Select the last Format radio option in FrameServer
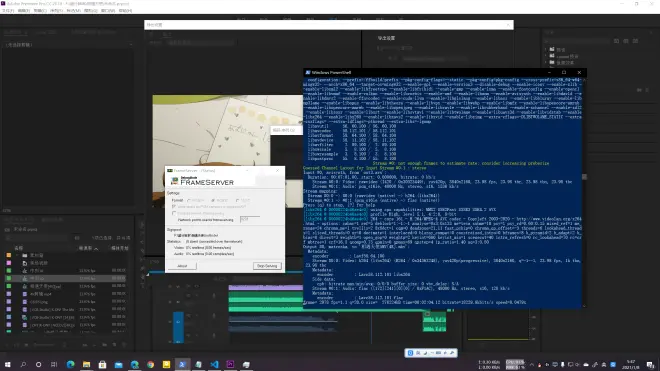The image size is (660, 371). [237, 200]
